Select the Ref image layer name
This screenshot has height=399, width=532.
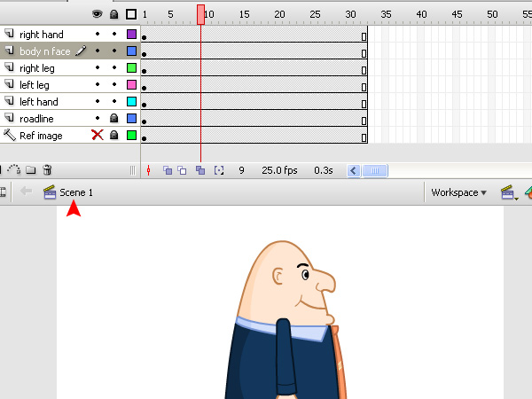[41, 136]
